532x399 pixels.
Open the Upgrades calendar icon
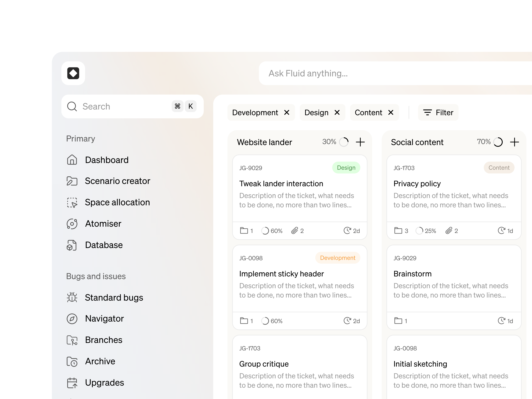tap(72, 382)
